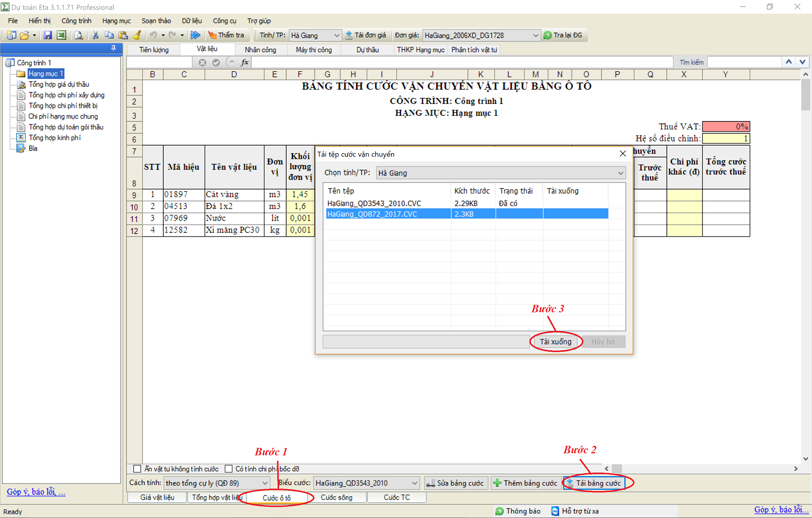
Task: Open the 'Công cụ' menu
Action: [224, 21]
